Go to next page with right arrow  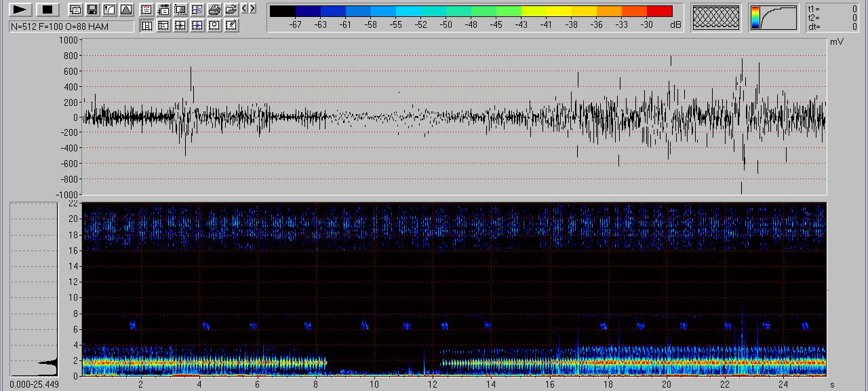point(253,8)
